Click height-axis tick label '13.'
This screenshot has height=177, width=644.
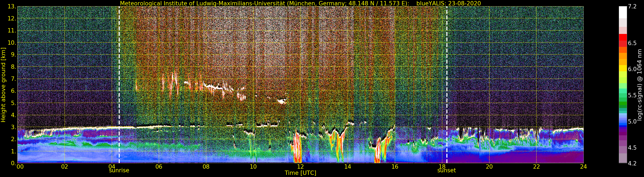point(12,6)
